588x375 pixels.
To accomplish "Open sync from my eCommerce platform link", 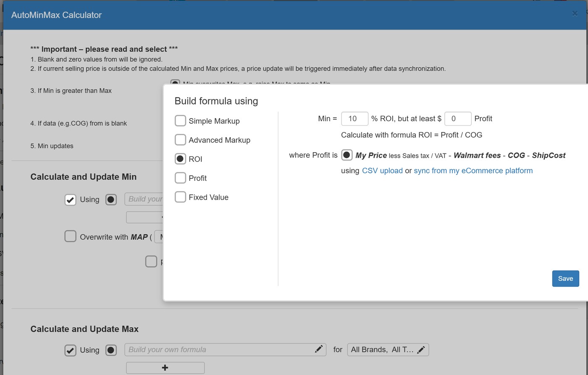I will point(473,171).
